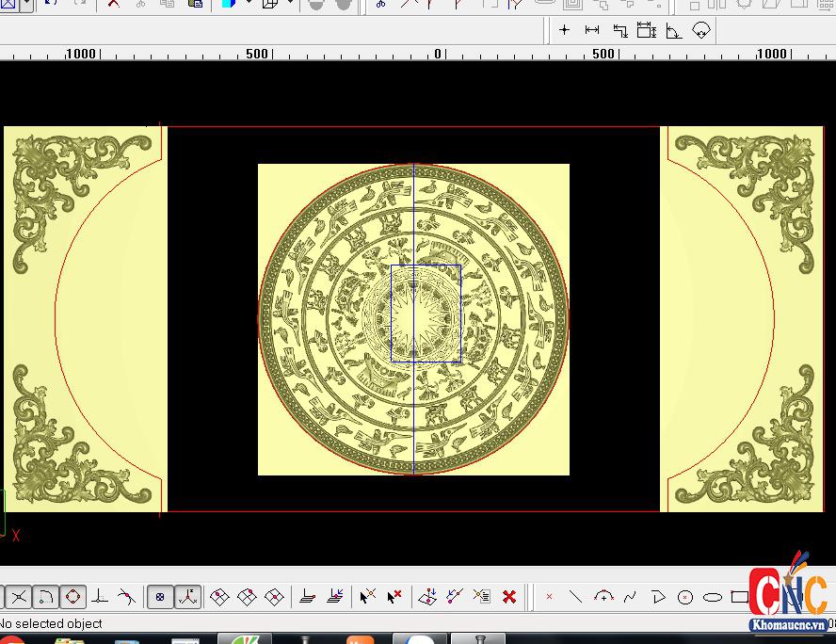Screen dimensions: 836x644
Task: Select the arc drawing tool
Action: [x=603, y=597]
